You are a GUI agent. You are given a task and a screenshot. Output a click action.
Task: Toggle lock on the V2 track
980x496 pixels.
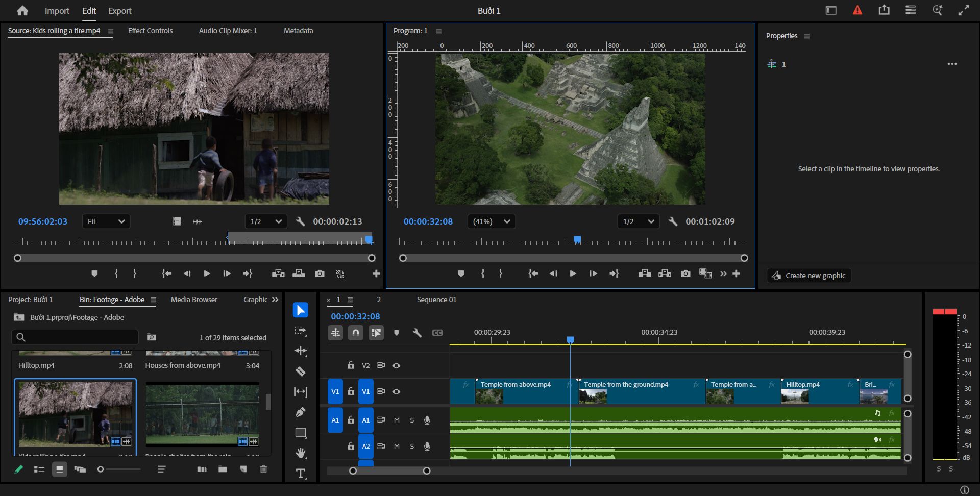click(x=351, y=365)
